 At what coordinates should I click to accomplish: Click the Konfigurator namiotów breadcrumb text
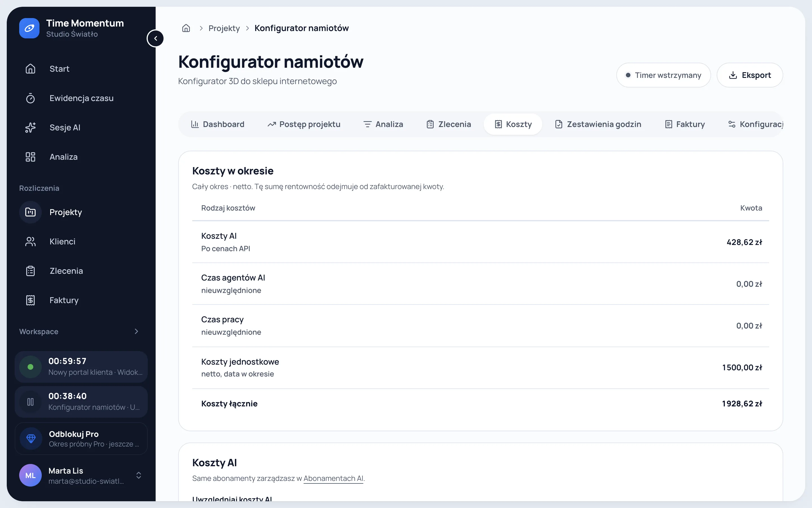point(301,28)
